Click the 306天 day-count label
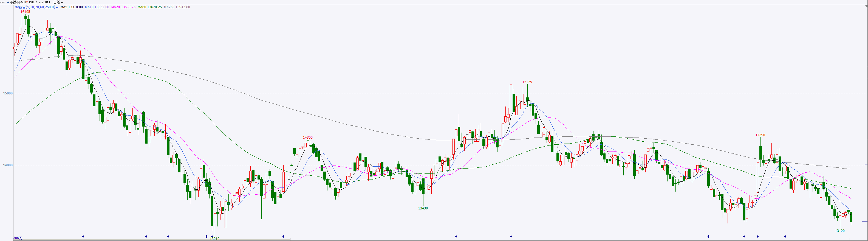Image resolution: width=868 pixels, height=241 pixels. click(18, 238)
